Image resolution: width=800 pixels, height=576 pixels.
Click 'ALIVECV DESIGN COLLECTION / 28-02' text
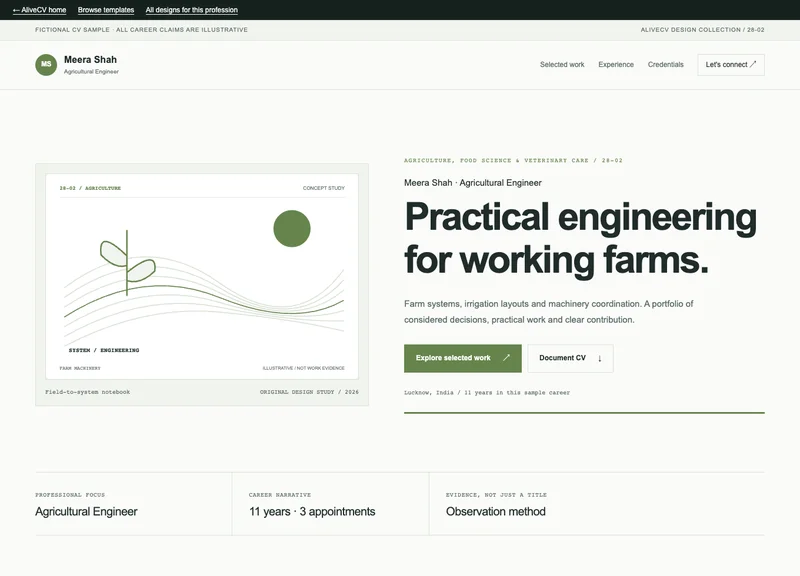(702, 30)
